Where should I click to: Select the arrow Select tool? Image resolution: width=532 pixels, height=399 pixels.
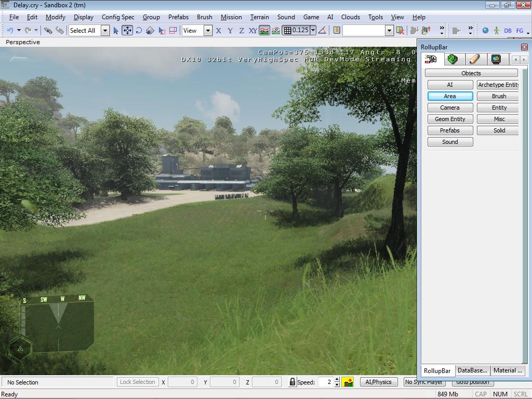pyautogui.click(x=116, y=31)
